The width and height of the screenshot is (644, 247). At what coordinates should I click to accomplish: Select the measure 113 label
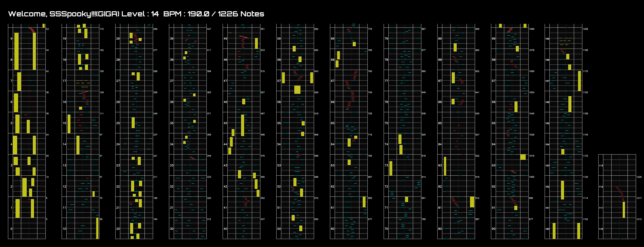point(601,166)
